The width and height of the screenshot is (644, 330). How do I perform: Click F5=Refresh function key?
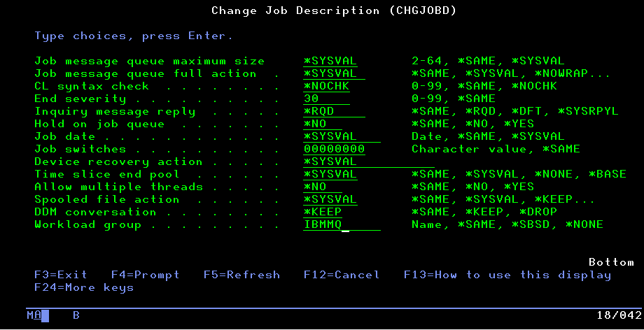click(x=241, y=275)
